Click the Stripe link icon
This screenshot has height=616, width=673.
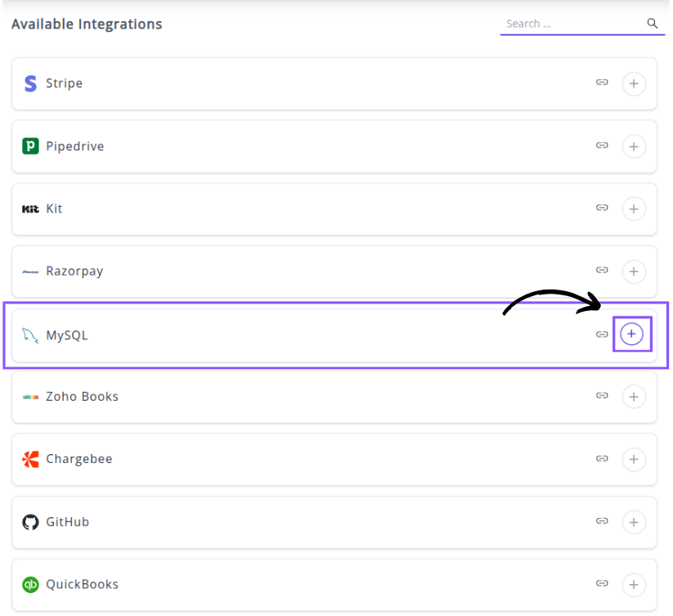pyautogui.click(x=602, y=83)
